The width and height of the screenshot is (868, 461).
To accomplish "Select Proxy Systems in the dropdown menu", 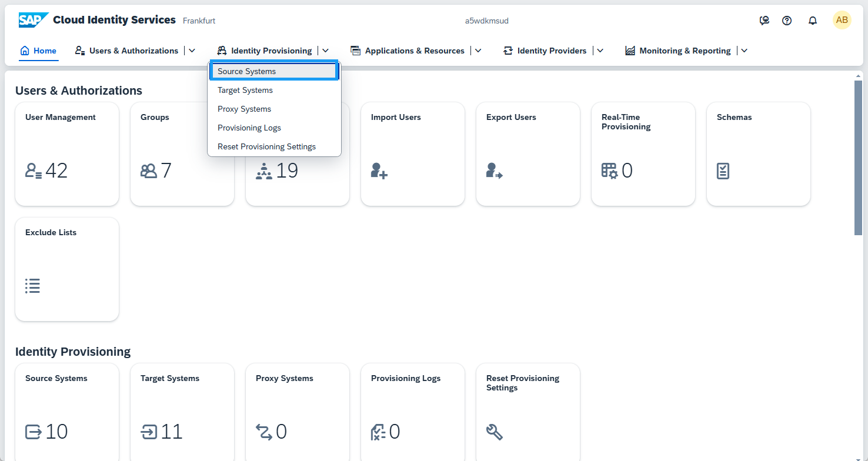I will pos(275,109).
